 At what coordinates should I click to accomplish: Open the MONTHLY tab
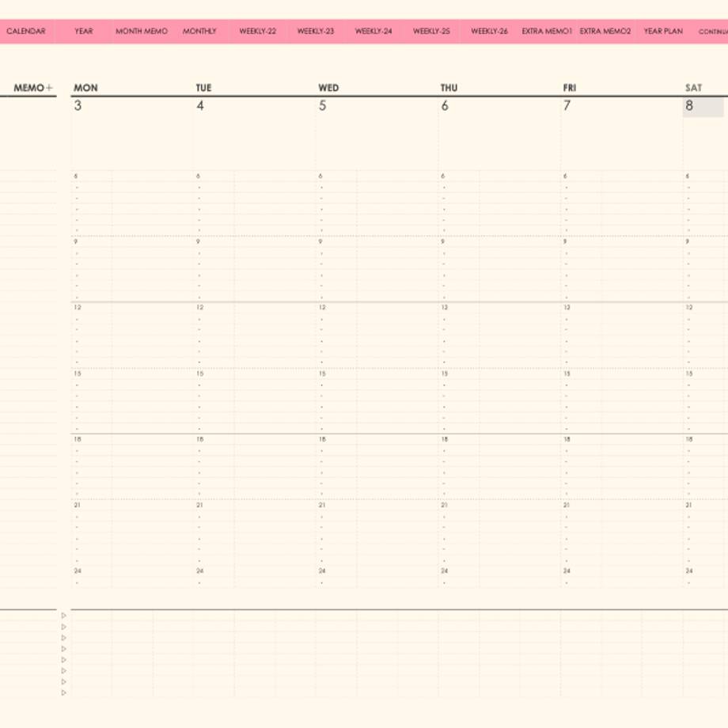[199, 31]
